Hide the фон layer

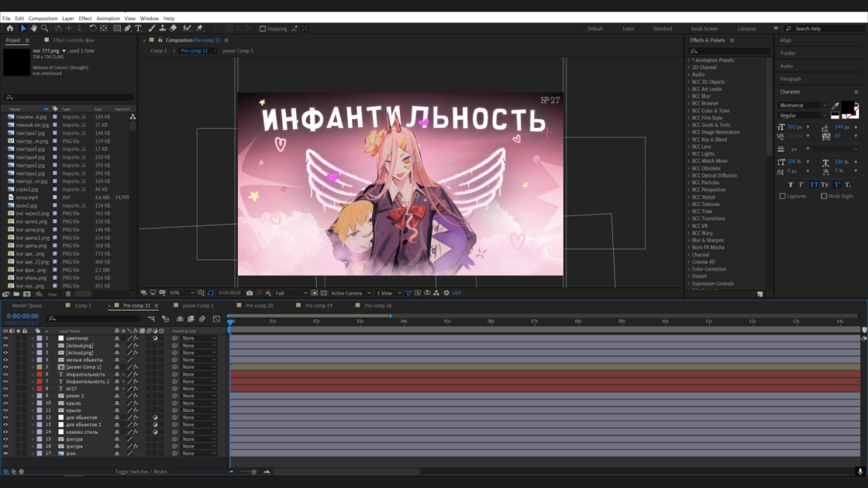(5, 453)
